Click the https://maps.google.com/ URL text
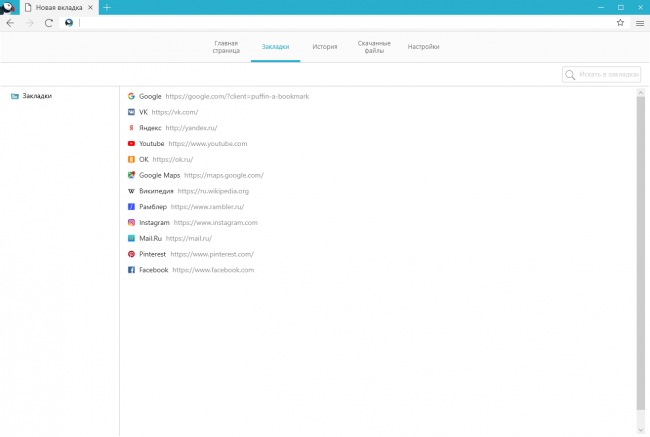 point(224,175)
